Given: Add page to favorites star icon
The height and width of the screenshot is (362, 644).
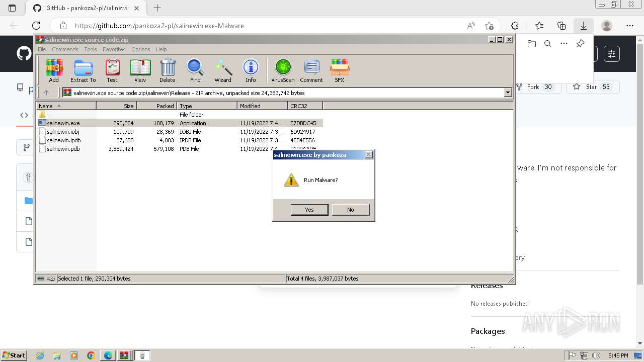Looking at the screenshot, I should coord(489,26).
